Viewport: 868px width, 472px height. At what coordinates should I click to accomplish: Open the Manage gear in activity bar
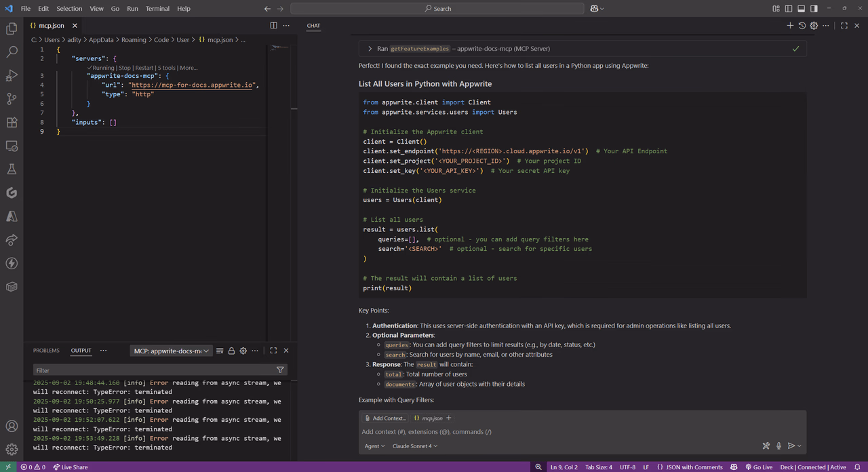pyautogui.click(x=12, y=449)
